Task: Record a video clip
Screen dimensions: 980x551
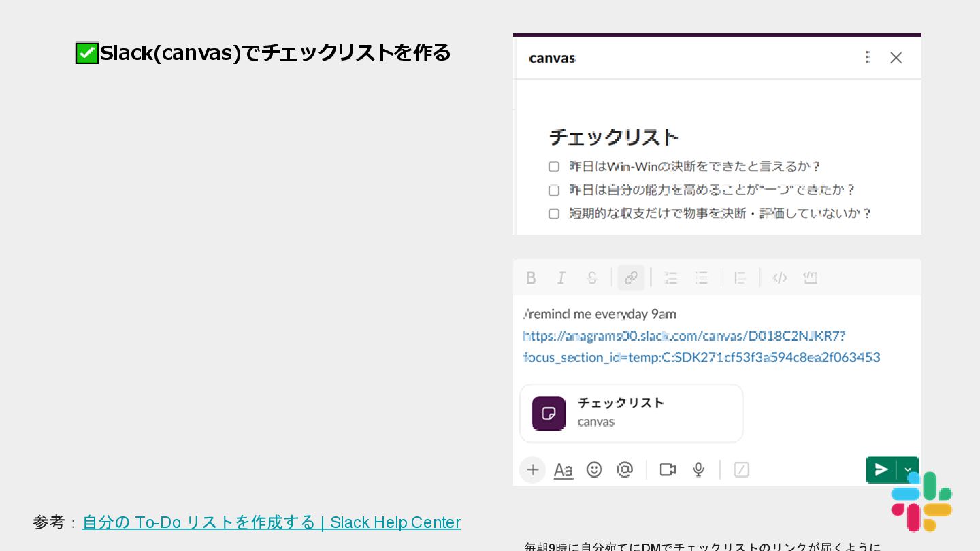Action: coord(668,469)
